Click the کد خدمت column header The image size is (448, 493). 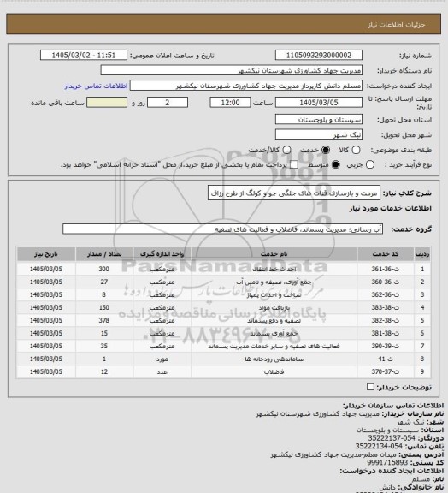tap(386, 254)
